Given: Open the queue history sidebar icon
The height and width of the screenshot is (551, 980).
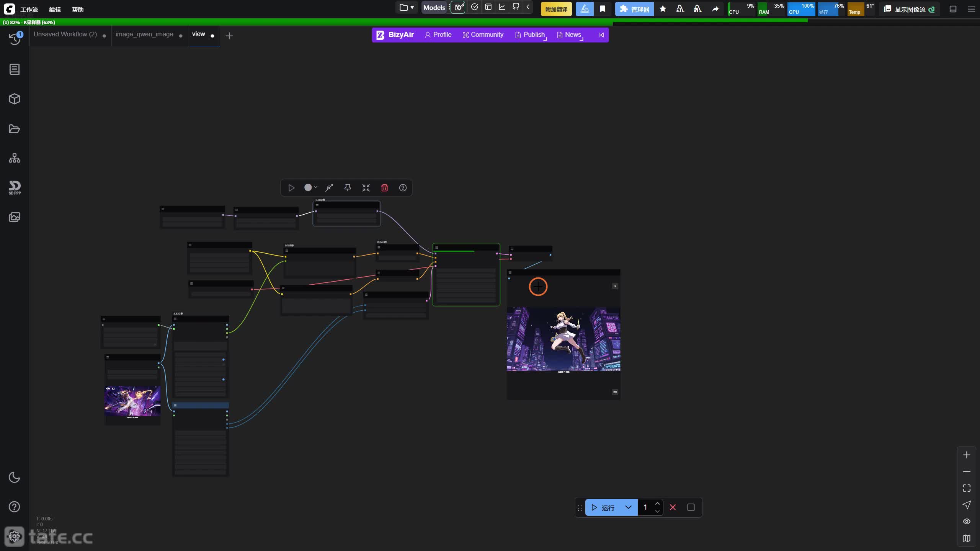Looking at the screenshot, I should [x=15, y=39].
